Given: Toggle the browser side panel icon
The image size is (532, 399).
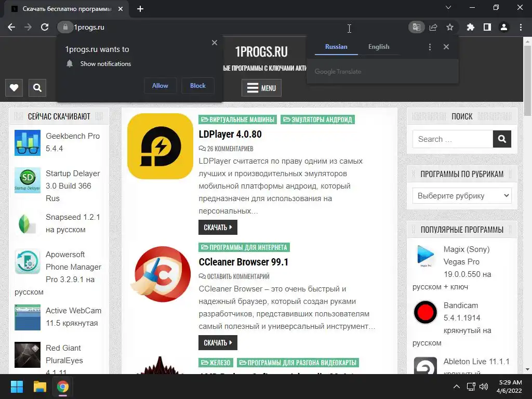Looking at the screenshot, I should tap(487, 27).
